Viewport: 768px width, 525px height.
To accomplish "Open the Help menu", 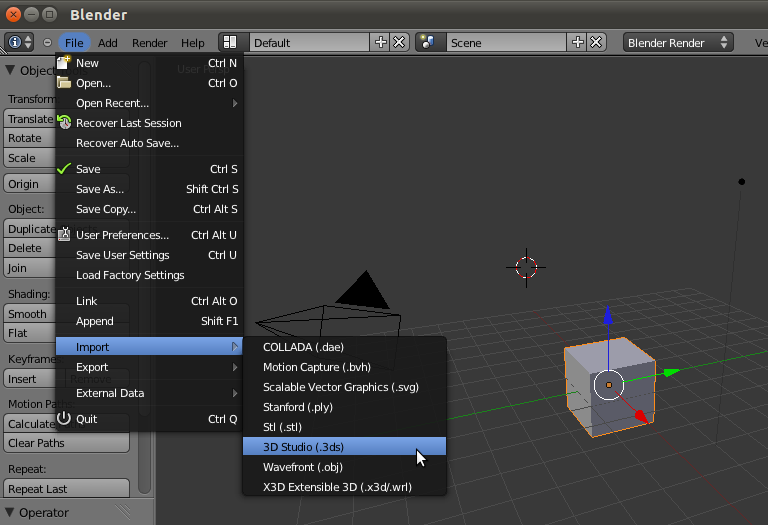I will (x=192, y=43).
